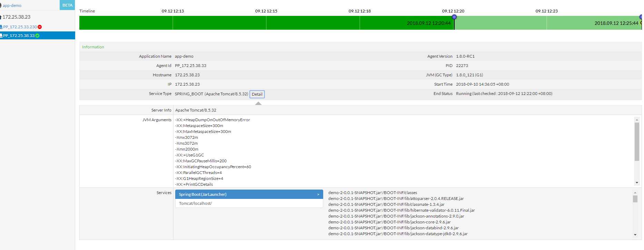The width and height of the screenshot is (644, 250).
Task: Click the jackson-annotations-2.9.0.jar entry
Action: tap(396, 216)
